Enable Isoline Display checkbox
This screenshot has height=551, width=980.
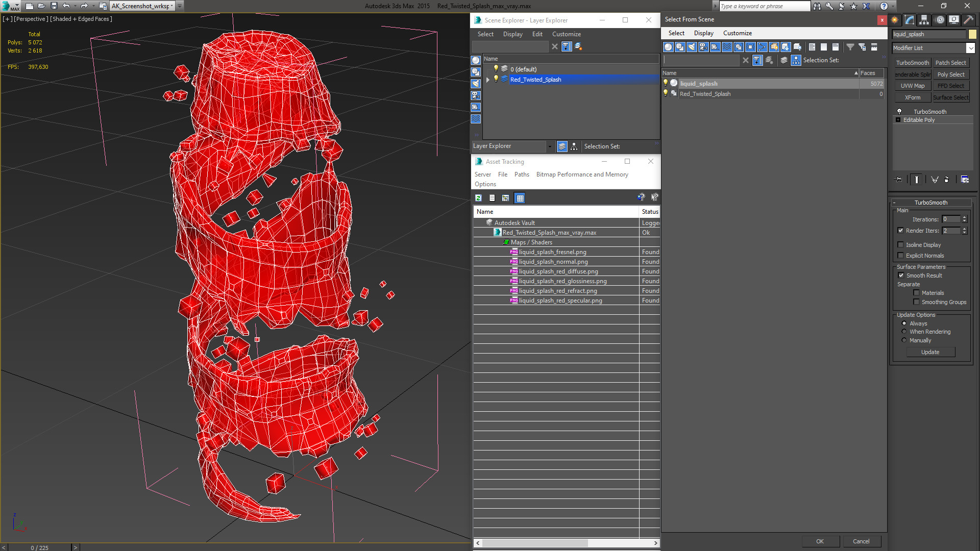coord(901,245)
